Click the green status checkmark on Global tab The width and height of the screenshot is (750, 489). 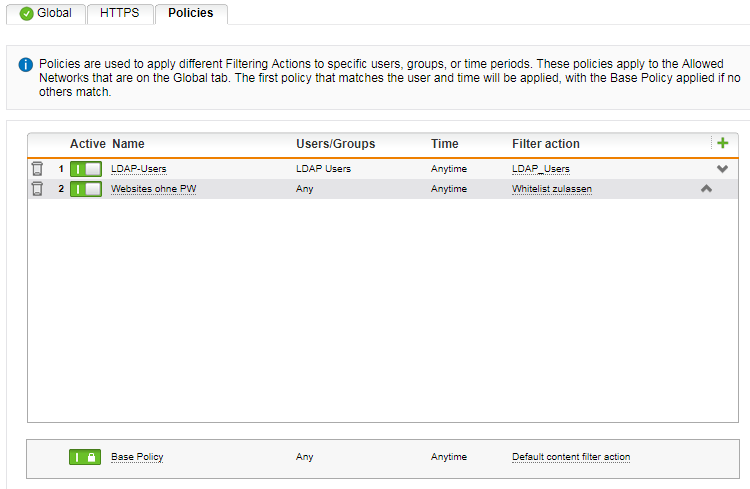coord(27,13)
